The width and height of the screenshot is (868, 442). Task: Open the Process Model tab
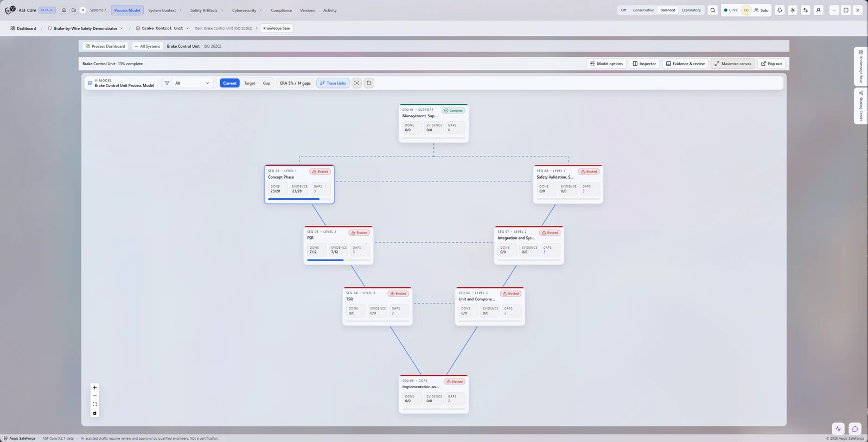tap(127, 10)
